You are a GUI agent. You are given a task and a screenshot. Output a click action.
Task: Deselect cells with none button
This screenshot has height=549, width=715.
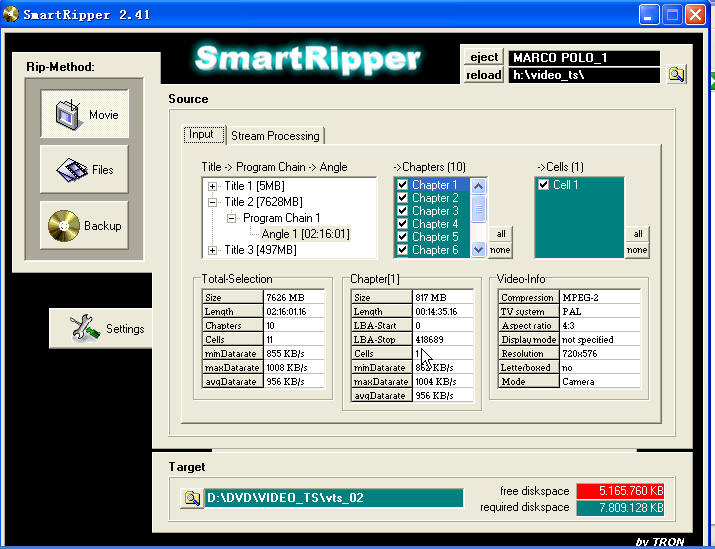pyautogui.click(x=637, y=250)
